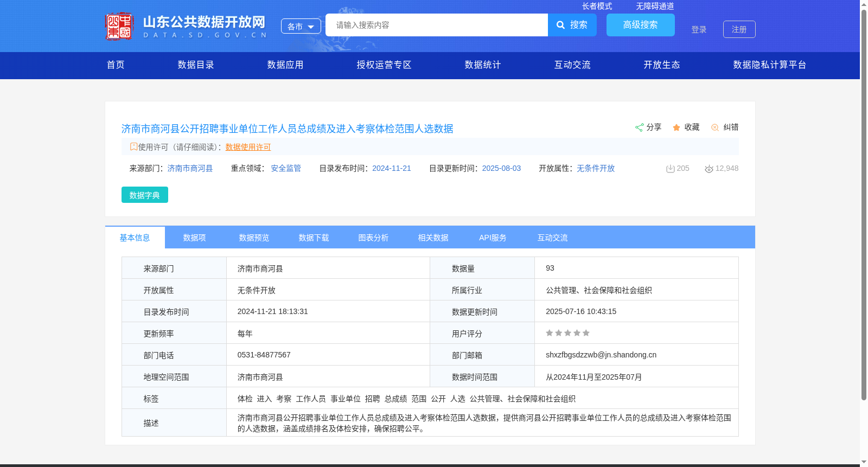This screenshot has width=868, height=467.
Task: Open the 各市 city dropdown
Action: (x=301, y=26)
